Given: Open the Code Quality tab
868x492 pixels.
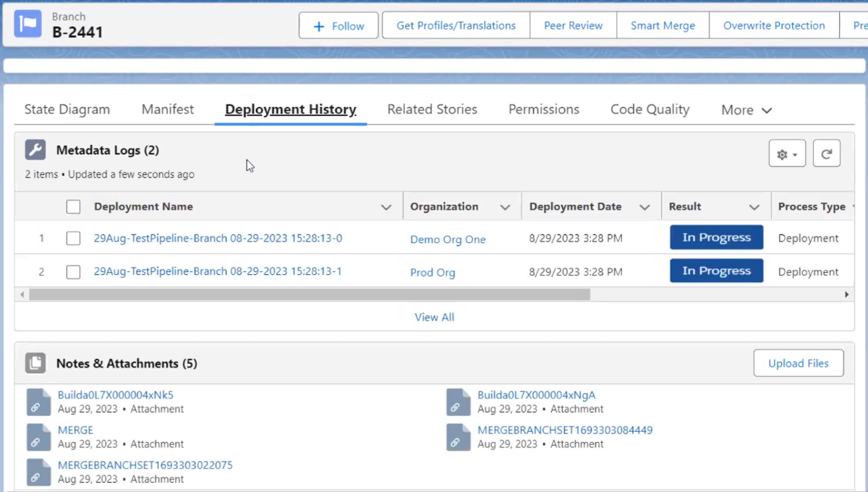Looking at the screenshot, I should (650, 109).
